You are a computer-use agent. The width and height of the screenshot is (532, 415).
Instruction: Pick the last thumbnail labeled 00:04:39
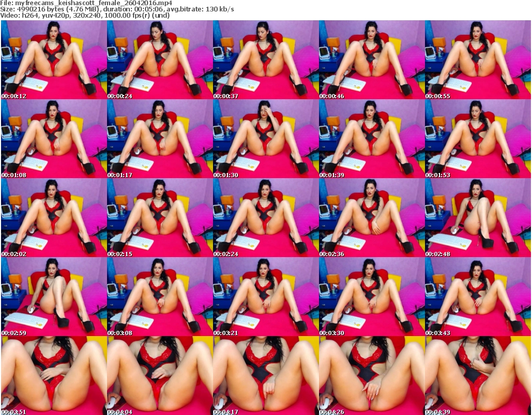(478, 376)
